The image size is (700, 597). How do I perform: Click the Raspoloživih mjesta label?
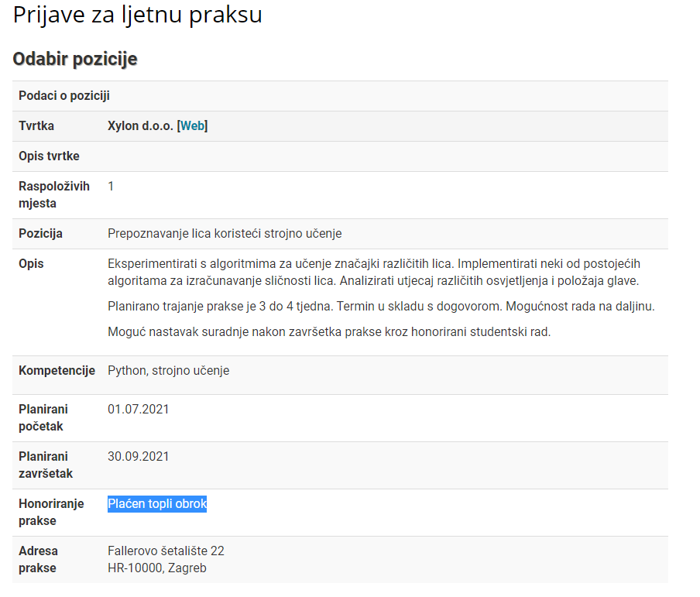click(x=54, y=194)
